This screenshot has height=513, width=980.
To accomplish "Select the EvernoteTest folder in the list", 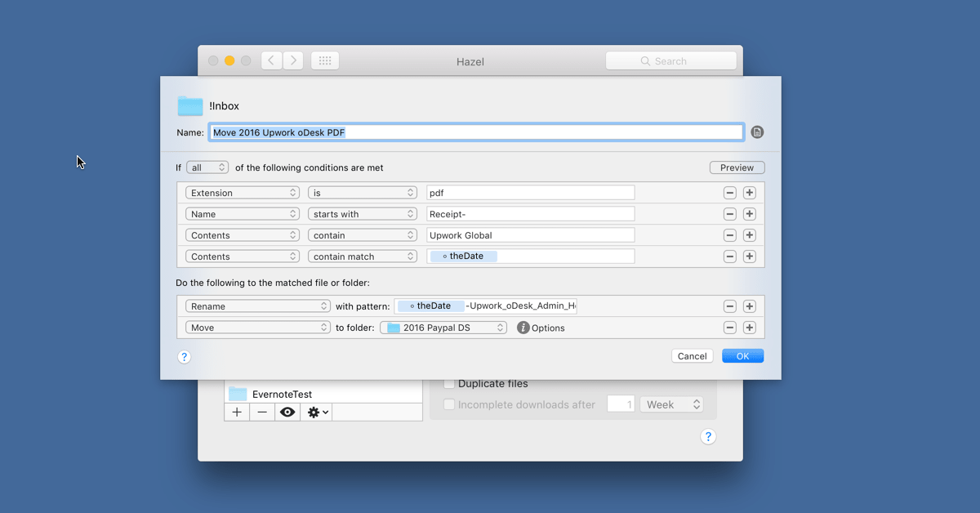I will tap(282, 394).
